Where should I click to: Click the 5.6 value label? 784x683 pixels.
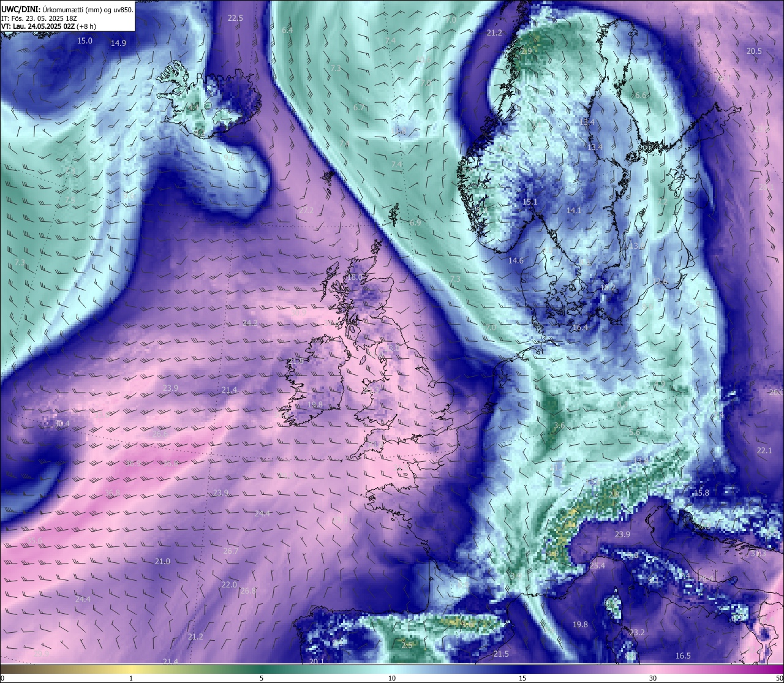[x=635, y=432]
